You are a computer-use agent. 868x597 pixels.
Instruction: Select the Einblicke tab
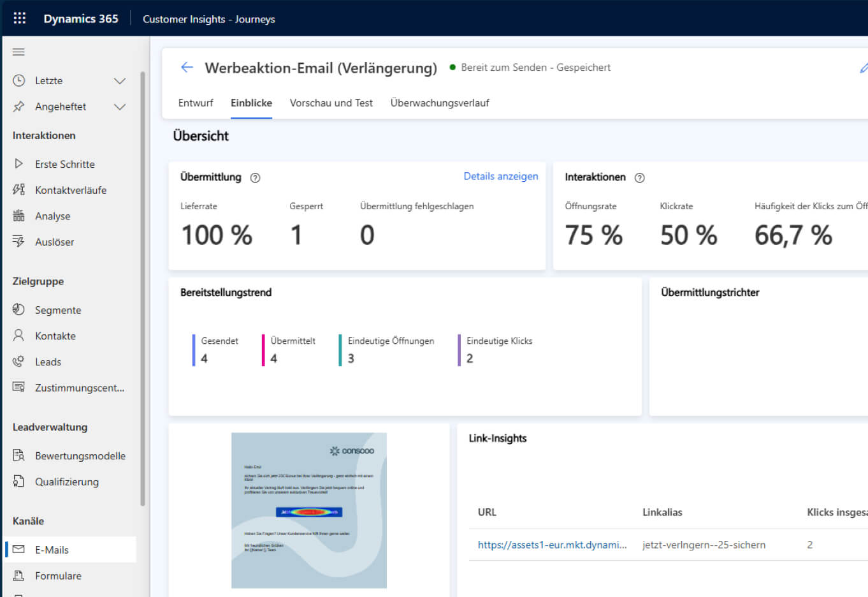[x=251, y=103]
